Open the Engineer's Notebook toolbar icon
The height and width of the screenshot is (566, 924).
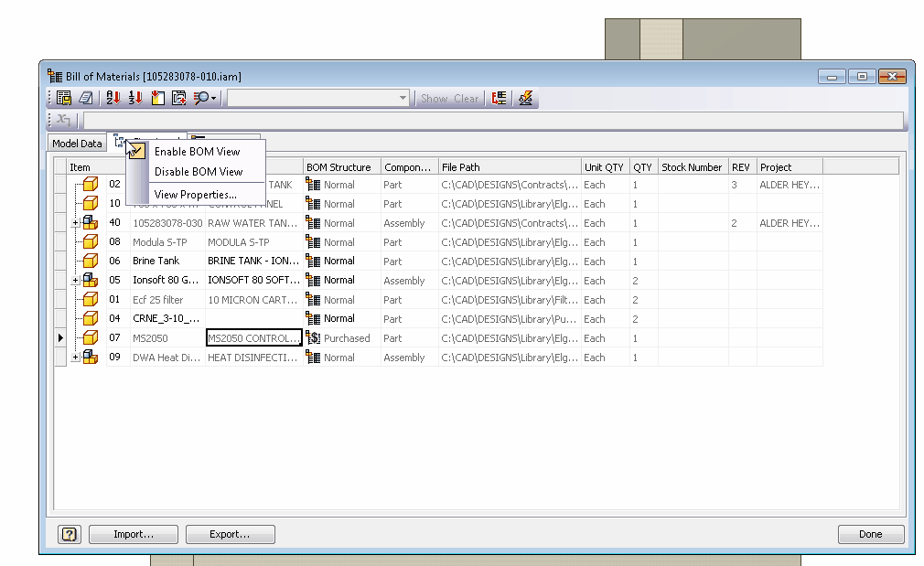click(86, 98)
